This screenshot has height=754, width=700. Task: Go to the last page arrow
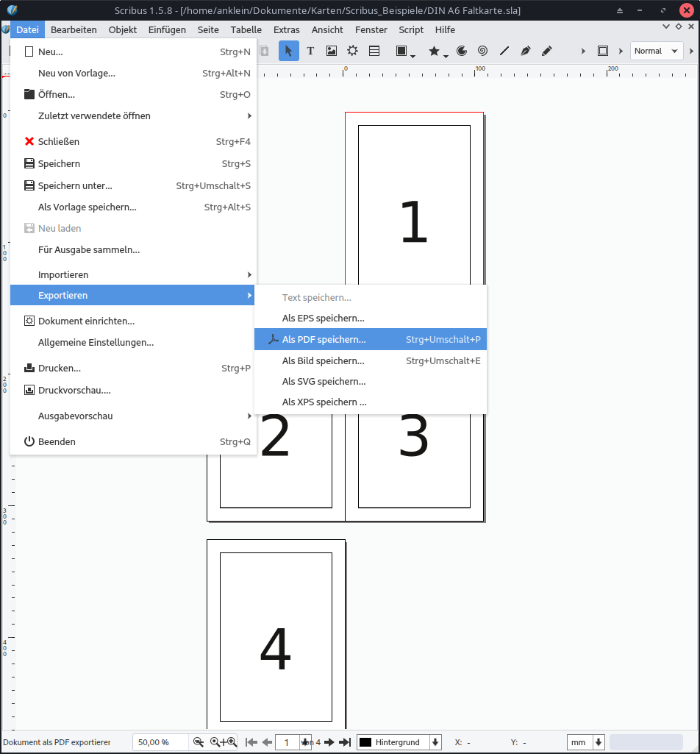(344, 742)
